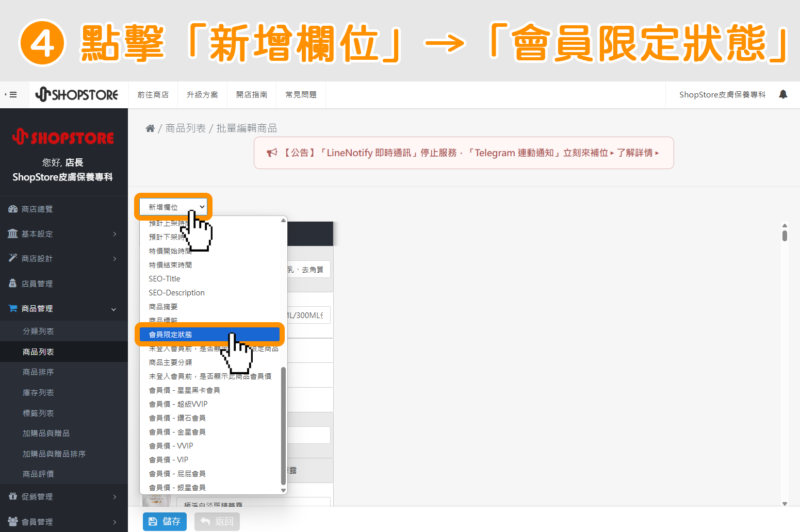Collapse the 商品管理 chevron
This screenshot has height=532, width=800.
pyautogui.click(x=114, y=309)
